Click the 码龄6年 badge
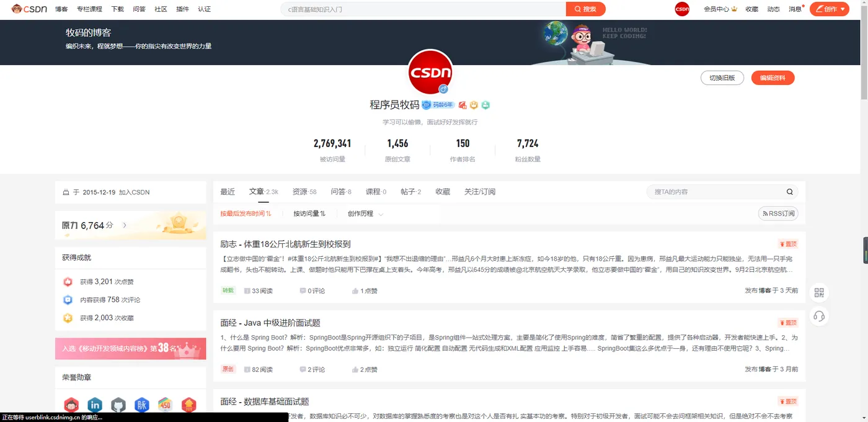Screen dimensions: 868x422 (438, 105)
